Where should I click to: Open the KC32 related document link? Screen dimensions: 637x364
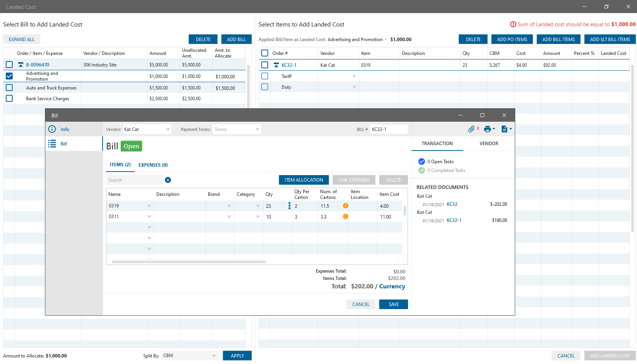tap(452, 204)
